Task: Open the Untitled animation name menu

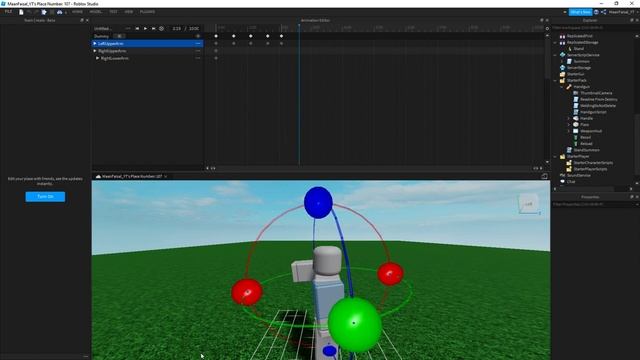Action: click(128, 29)
